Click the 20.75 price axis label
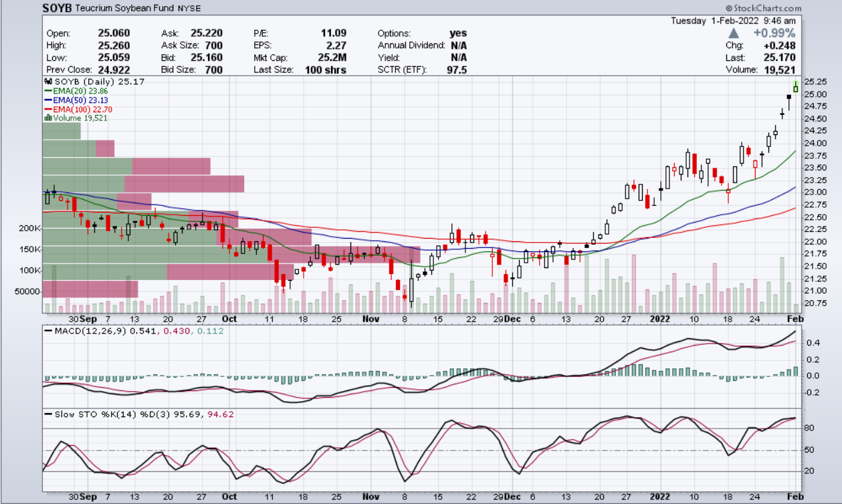Viewport: 842px width, 504px height. [x=815, y=303]
